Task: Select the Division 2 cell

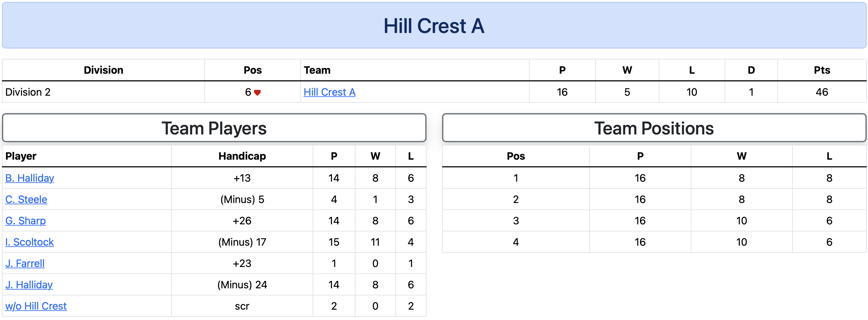Action: pyautogui.click(x=103, y=92)
